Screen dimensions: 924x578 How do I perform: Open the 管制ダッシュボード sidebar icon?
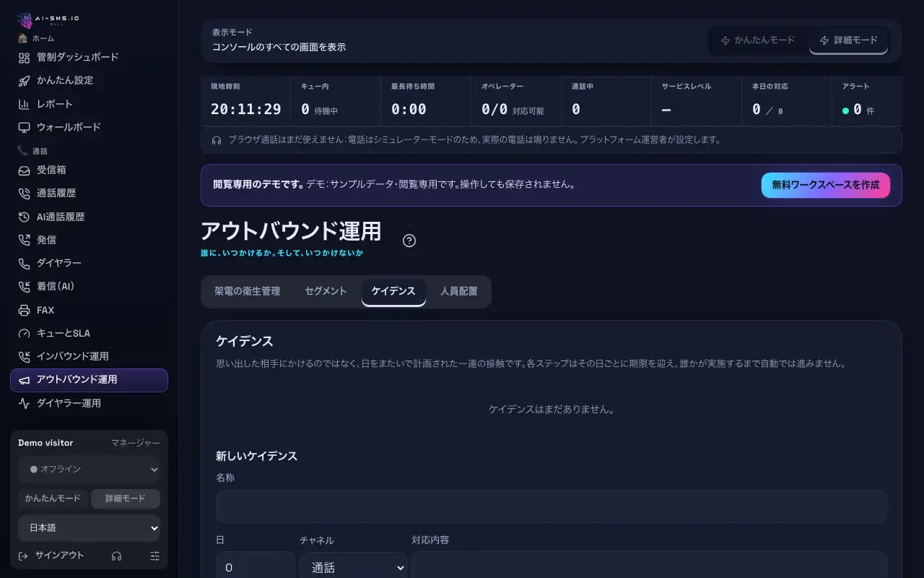(x=24, y=57)
